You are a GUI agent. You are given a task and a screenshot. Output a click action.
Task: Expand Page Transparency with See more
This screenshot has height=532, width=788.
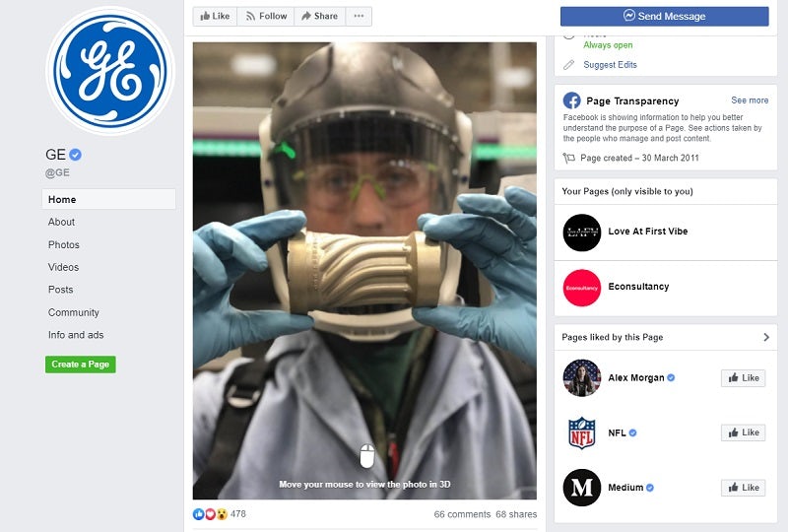pos(750,100)
